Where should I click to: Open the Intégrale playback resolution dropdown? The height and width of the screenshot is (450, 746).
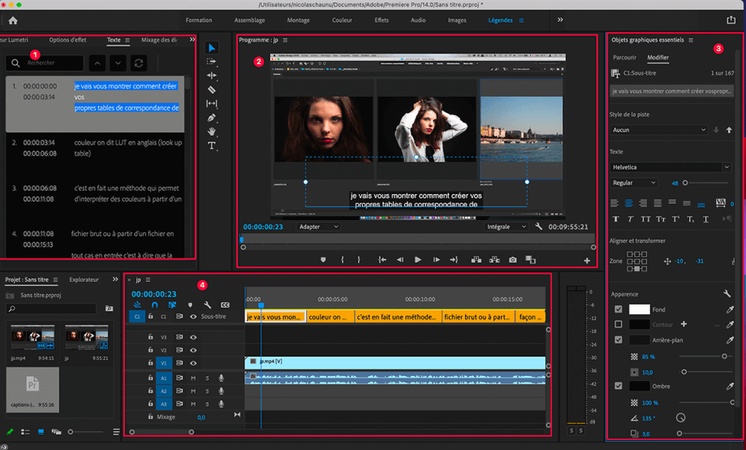click(506, 226)
